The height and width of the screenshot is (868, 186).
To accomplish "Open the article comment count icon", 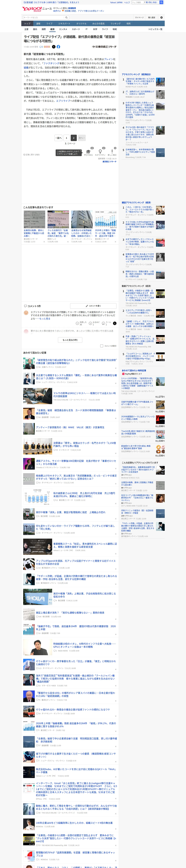I will tap(41, 47).
